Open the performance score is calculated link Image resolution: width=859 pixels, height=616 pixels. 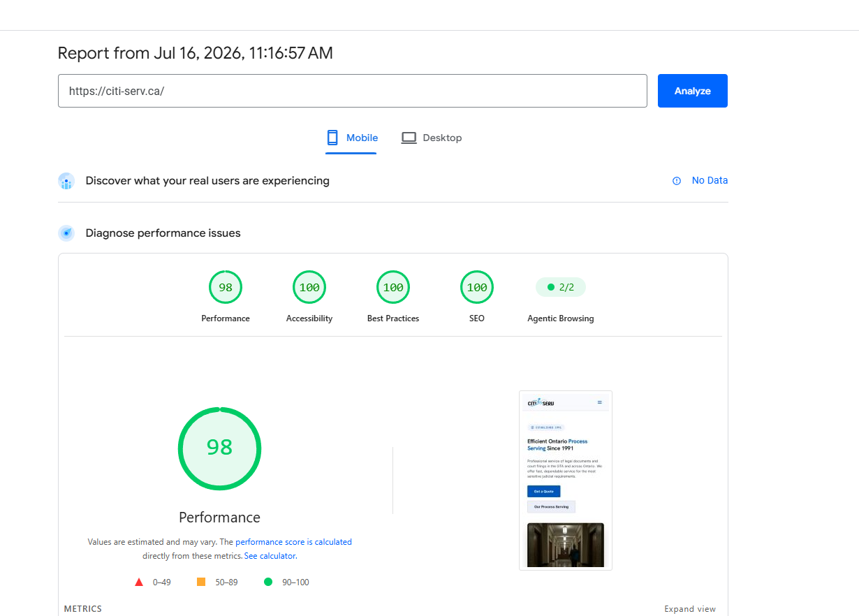click(x=293, y=542)
